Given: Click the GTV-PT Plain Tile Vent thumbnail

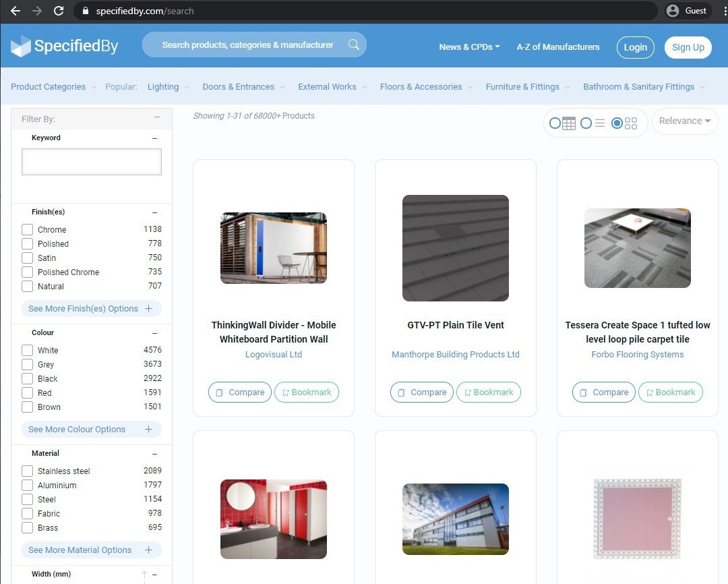Looking at the screenshot, I should [455, 247].
